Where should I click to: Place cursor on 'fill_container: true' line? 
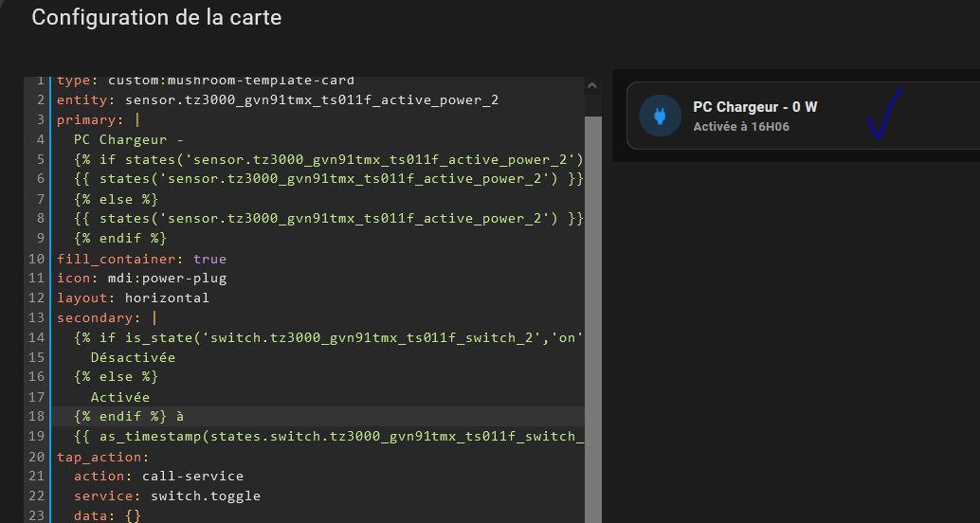(141, 259)
